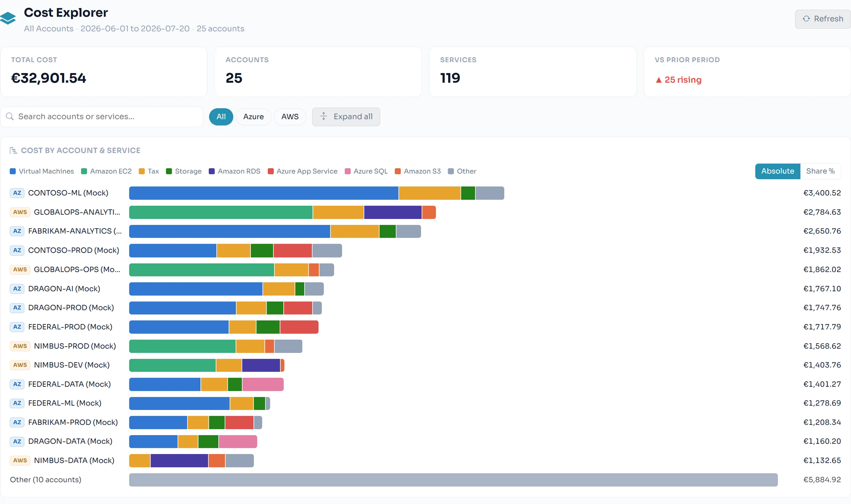Viewport: 851px width, 504px height.
Task: Click the Azure SQL legend entry
Action: (366, 171)
